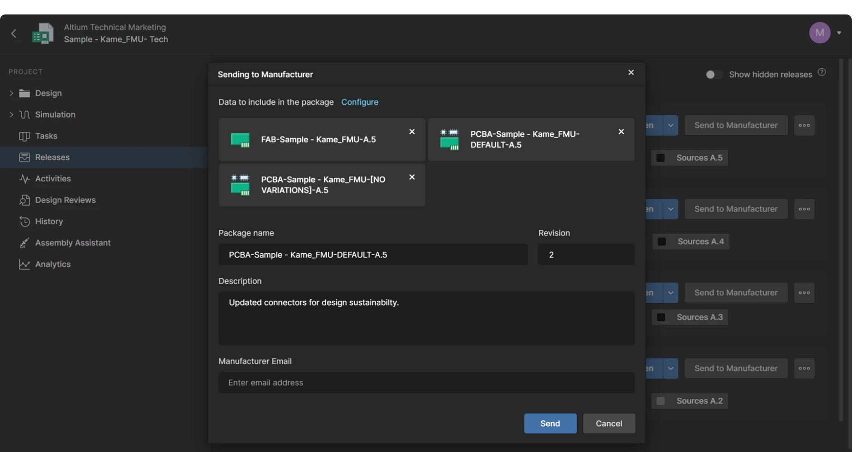Click the PCBA NO VARIATIONS assembly icon
868x452 pixels.
click(x=240, y=185)
